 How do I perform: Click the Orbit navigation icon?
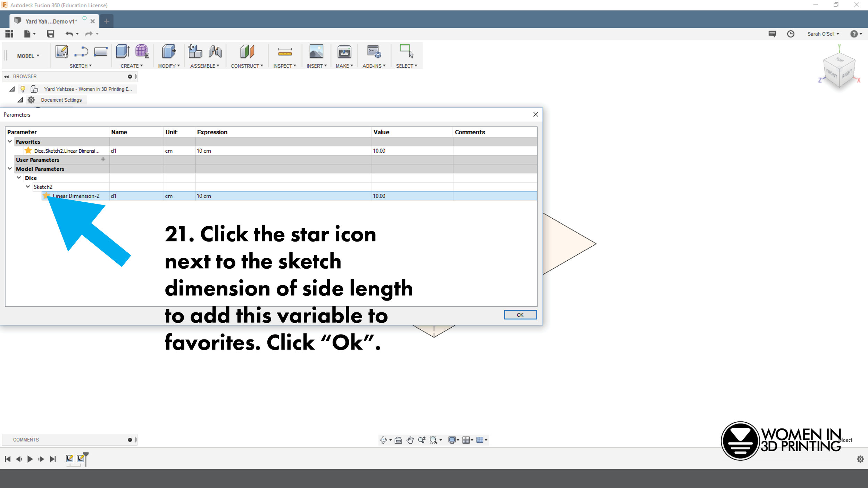coord(383,440)
